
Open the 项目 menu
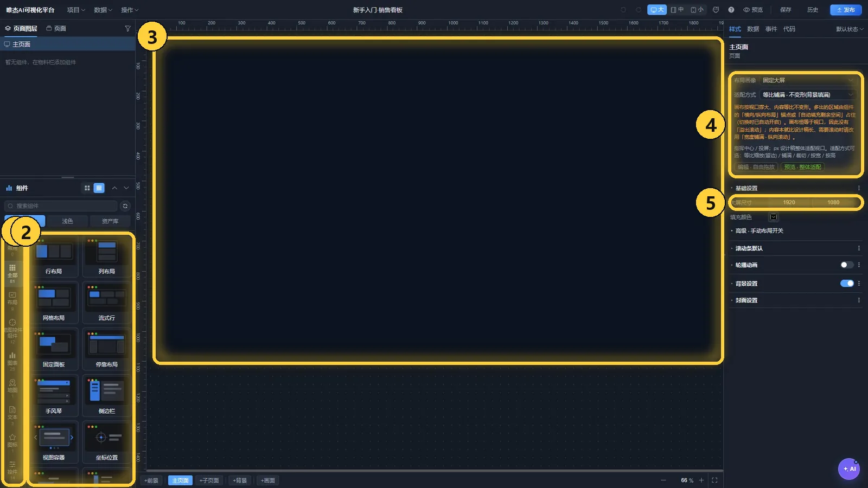pos(76,10)
